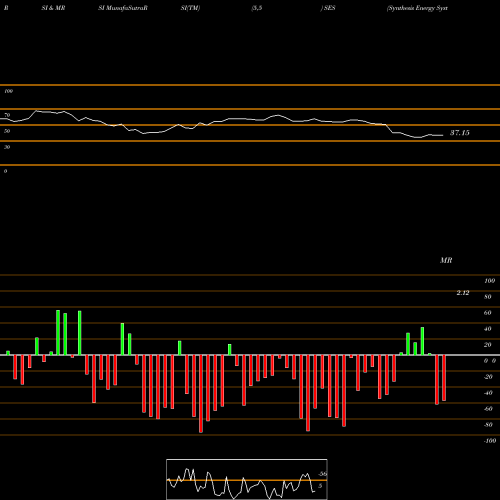Viewport: 500px width, 500px height.
Task: Select the 'SI(TM)' header label
Action: [x=190, y=8]
